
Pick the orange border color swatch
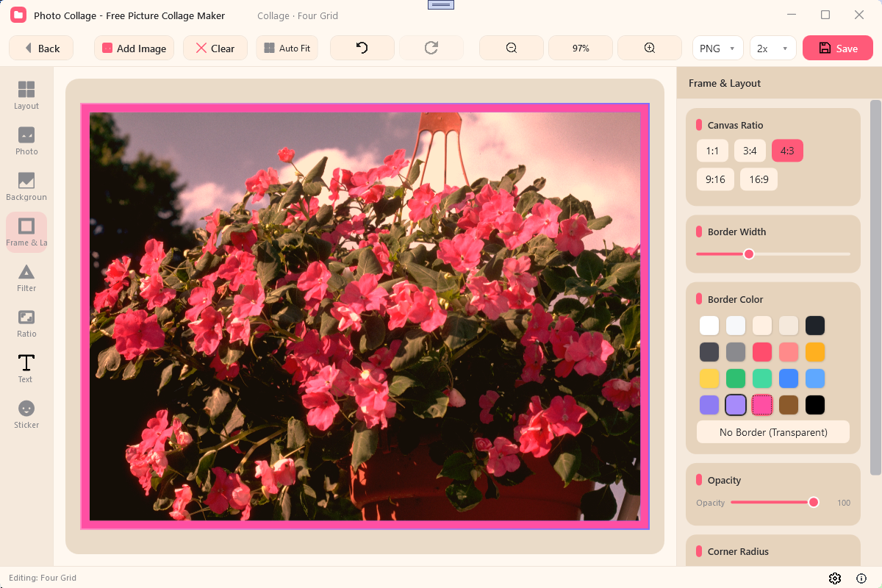pyautogui.click(x=815, y=352)
